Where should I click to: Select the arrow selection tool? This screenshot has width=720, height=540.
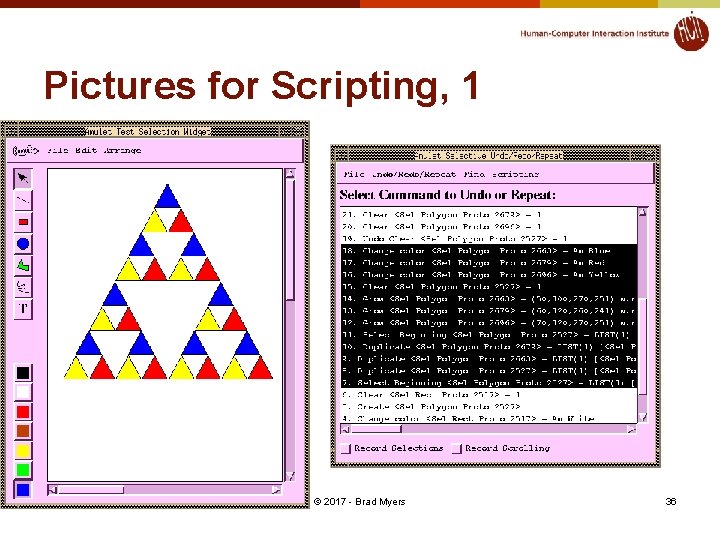tap(23, 178)
